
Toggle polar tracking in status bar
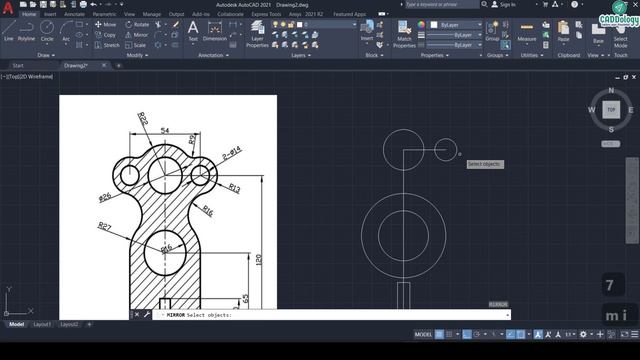(x=477, y=334)
